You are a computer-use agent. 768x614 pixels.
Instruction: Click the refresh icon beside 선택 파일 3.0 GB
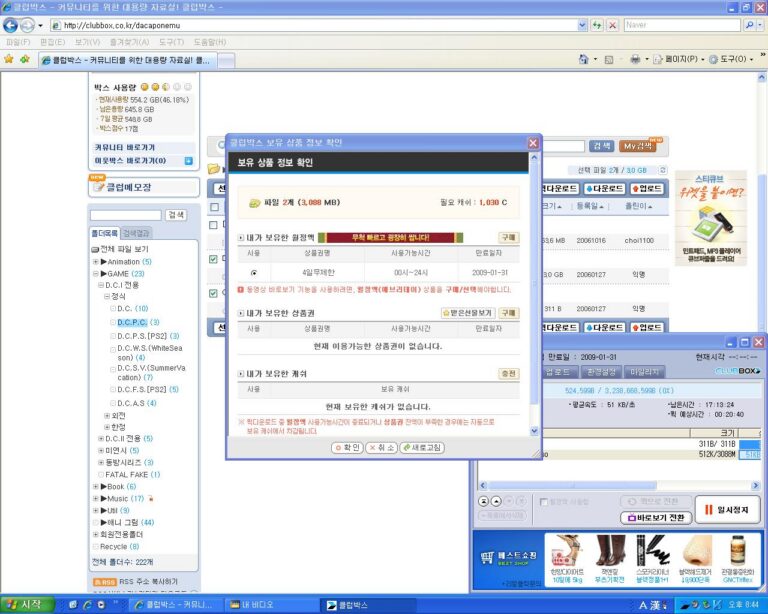coord(662,170)
